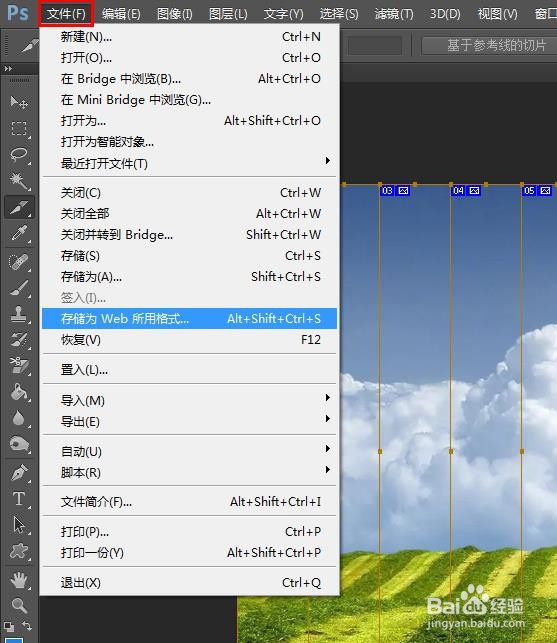Image resolution: width=557 pixels, height=643 pixels.
Task: Open the 文字(Y) menu
Action: (x=283, y=14)
